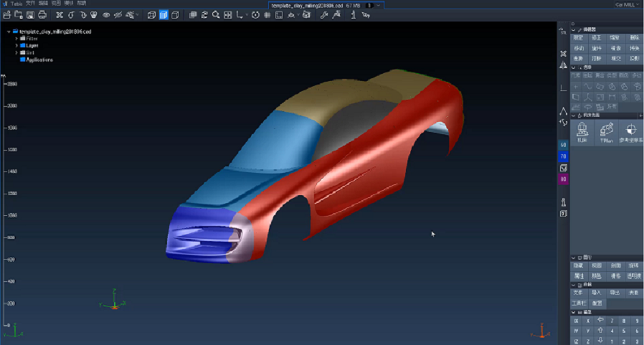Open the 编辑 menu in menu bar
644x345 pixels.
click(43, 4)
